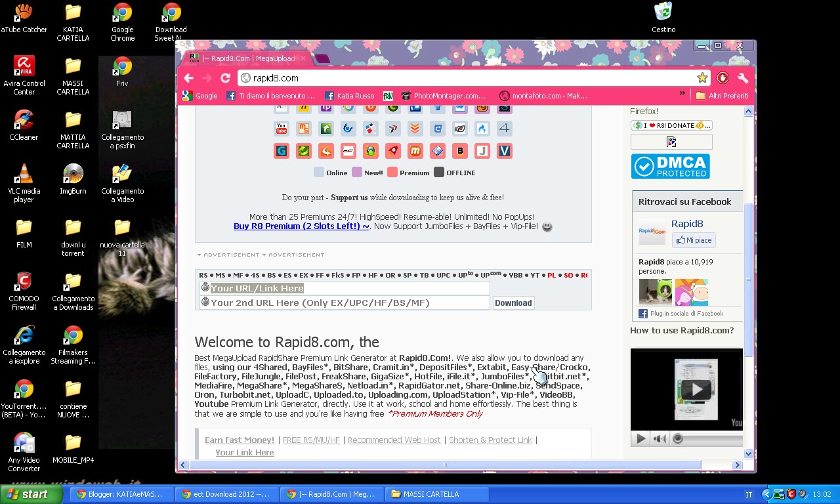Screen dimensions: 840x504
Task: Bookmark page with the star icon
Action: coord(702,78)
